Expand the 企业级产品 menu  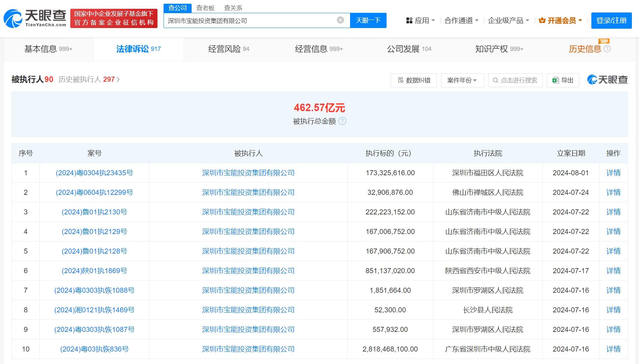[509, 21]
